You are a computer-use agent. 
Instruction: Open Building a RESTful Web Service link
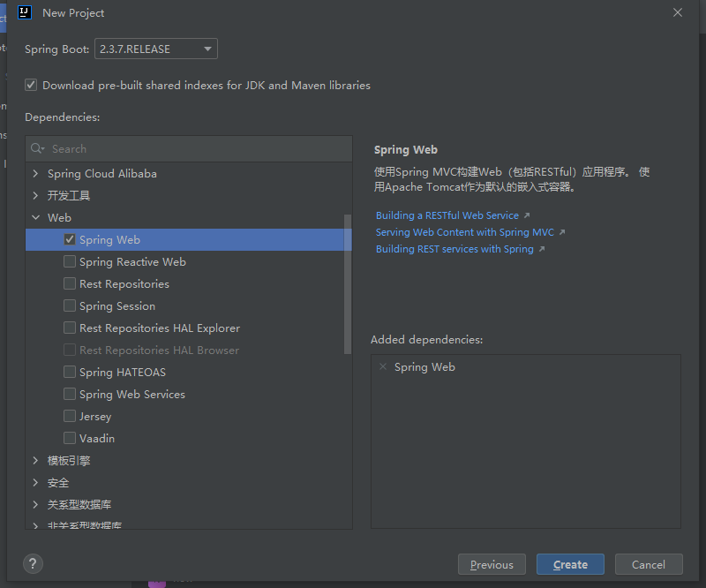click(447, 215)
